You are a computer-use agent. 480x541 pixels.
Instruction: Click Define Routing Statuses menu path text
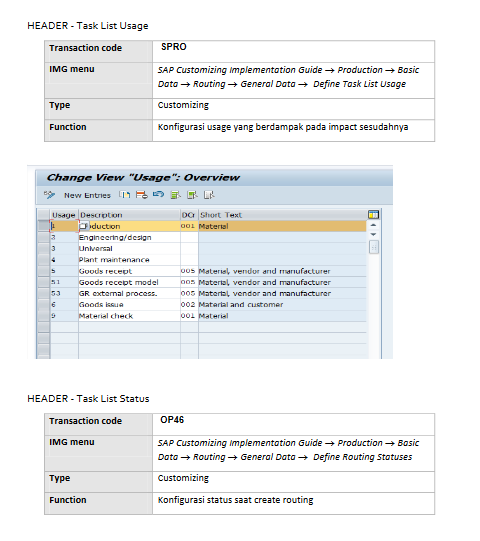tap(362, 457)
